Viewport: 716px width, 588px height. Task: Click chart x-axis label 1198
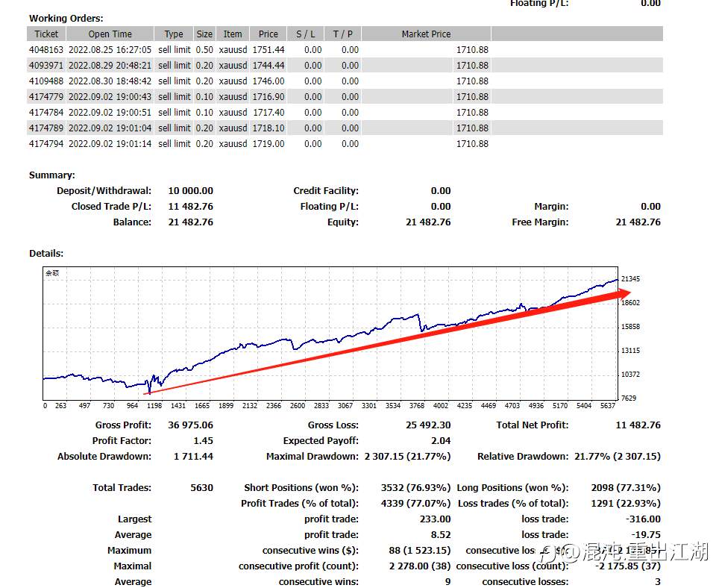154,406
